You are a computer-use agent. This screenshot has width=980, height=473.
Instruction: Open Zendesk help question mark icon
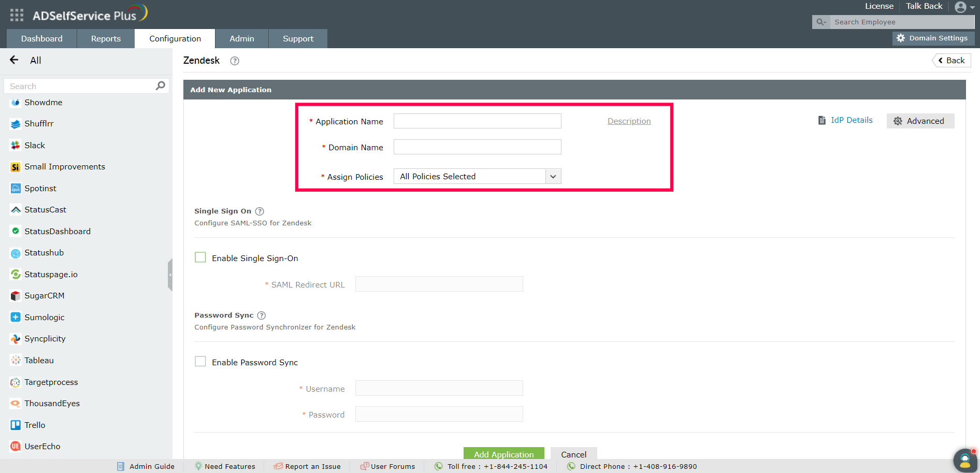click(x=235, y=61)
